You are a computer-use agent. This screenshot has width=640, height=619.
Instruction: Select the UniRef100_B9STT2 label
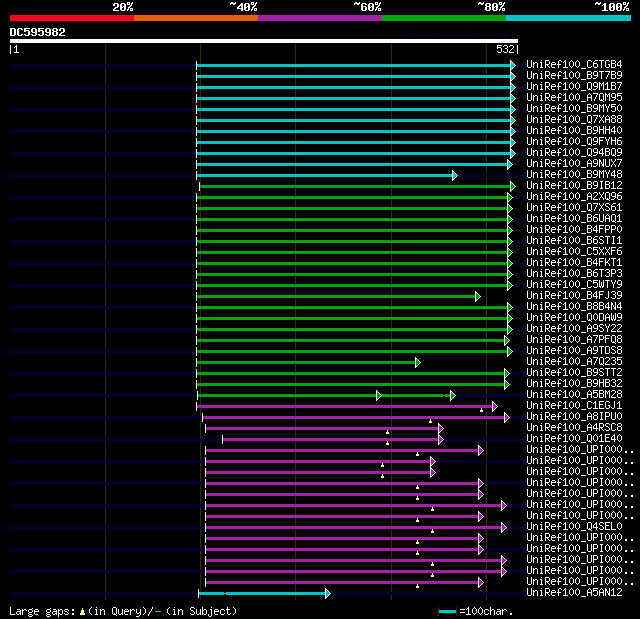(574, 373)
